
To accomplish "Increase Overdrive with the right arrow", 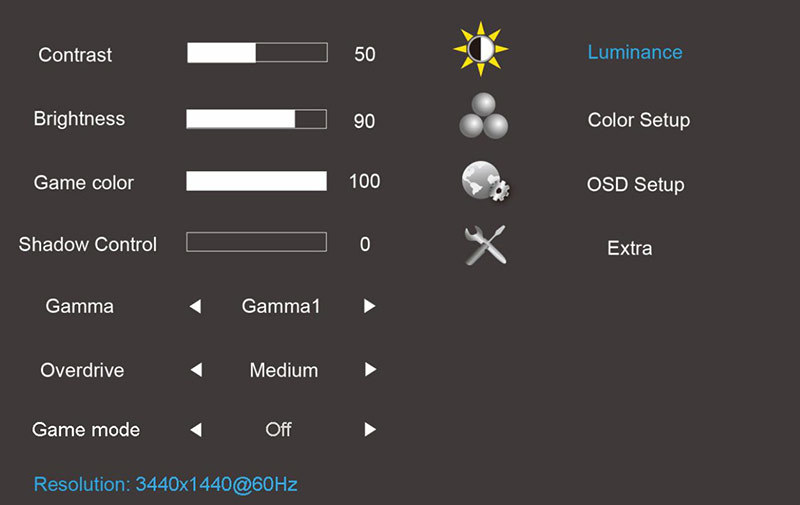I will (x=370, y=370).
